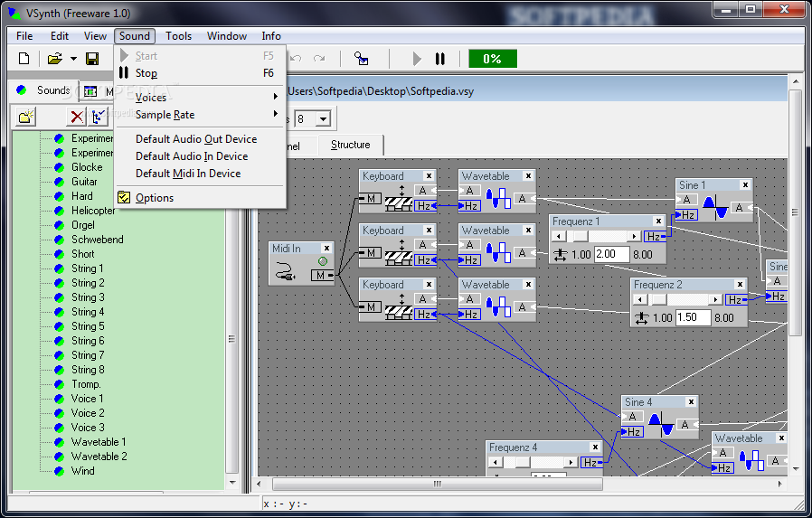Open the recent files arrow beside Open
The width and height of the screenshot is (812, 518).
73,59
